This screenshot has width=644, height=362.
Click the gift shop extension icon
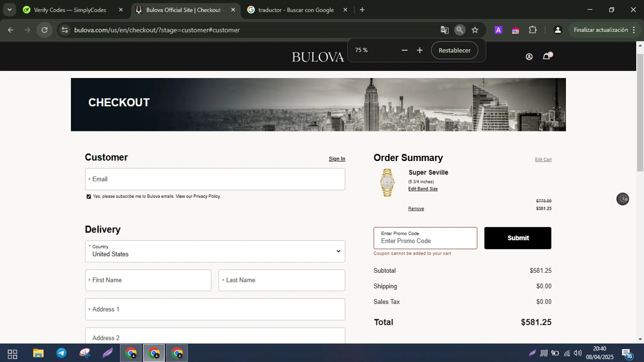(515, 30)
